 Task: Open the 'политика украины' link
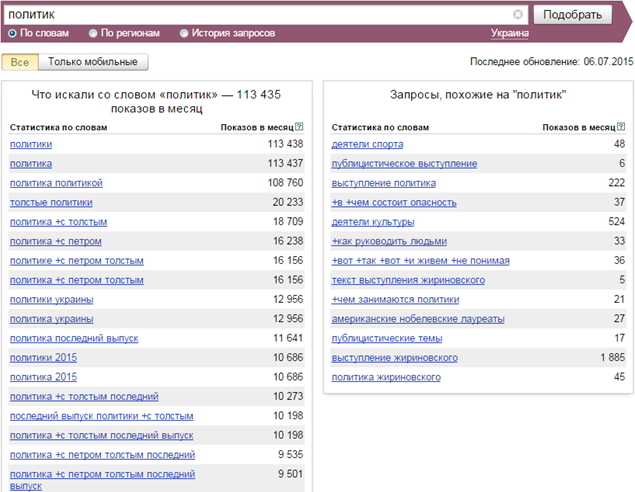[51, 319]
